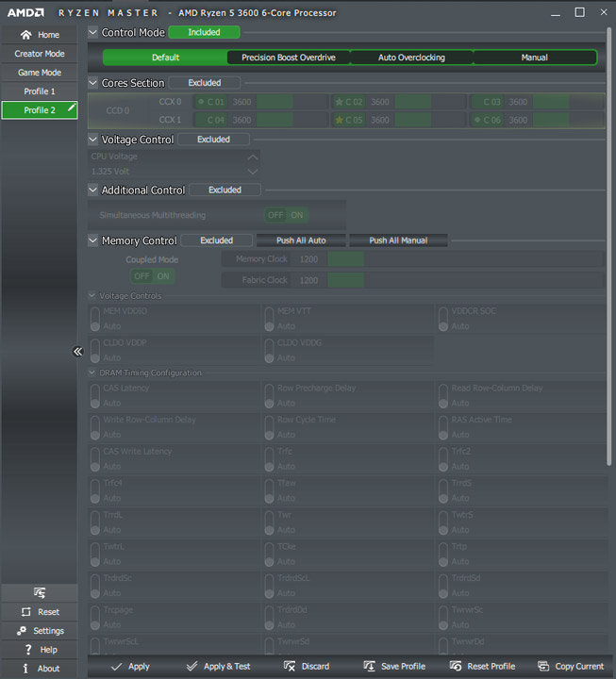The height and width of the screenshot is (679, 616).
Task: Adjust the C 03 core speed slider
Action: click(x=568, y=102)
